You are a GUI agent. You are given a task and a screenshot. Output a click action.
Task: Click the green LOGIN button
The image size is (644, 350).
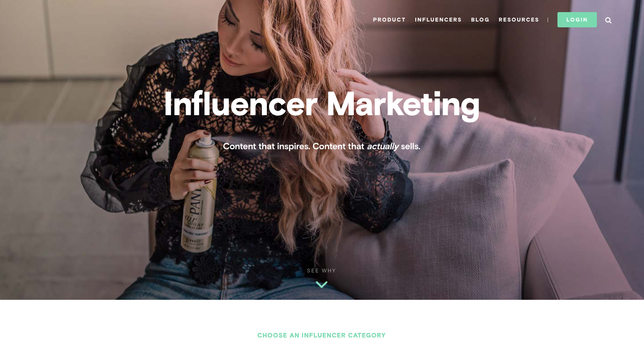click(577, 20)
